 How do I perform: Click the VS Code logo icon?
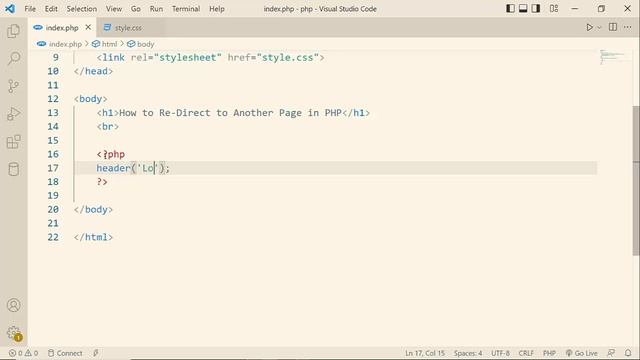tap(10, 9)
